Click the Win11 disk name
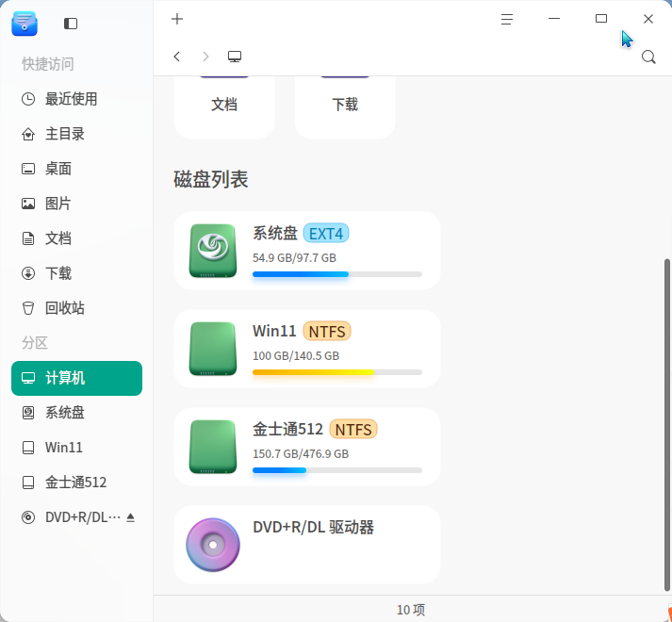This screenshot has height=622, width=672. tap(274, 331)
